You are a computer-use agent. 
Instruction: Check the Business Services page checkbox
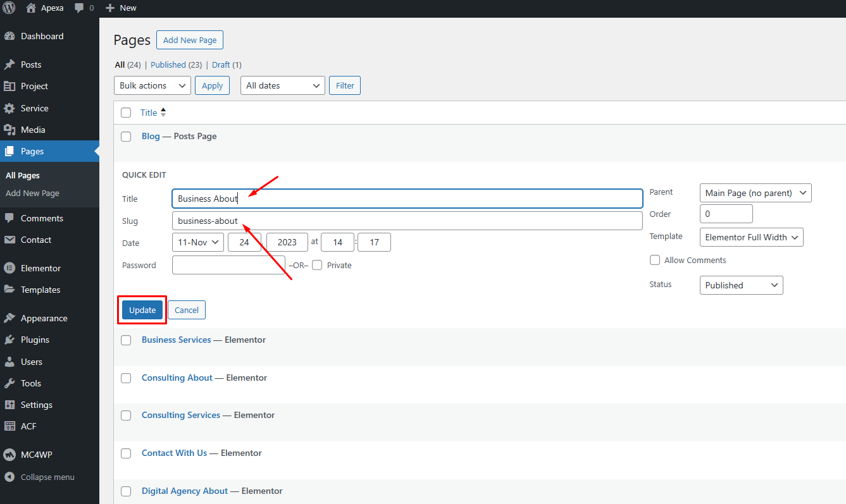point(126,340)
